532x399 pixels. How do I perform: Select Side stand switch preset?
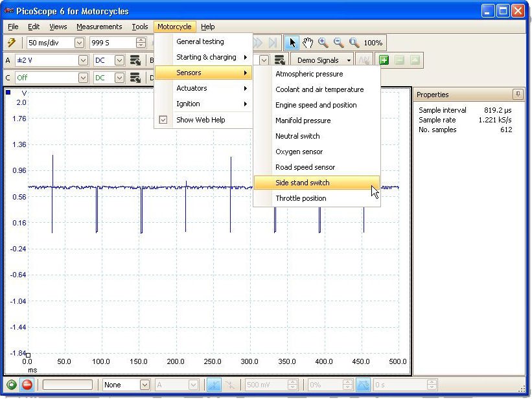click(317, 183)
